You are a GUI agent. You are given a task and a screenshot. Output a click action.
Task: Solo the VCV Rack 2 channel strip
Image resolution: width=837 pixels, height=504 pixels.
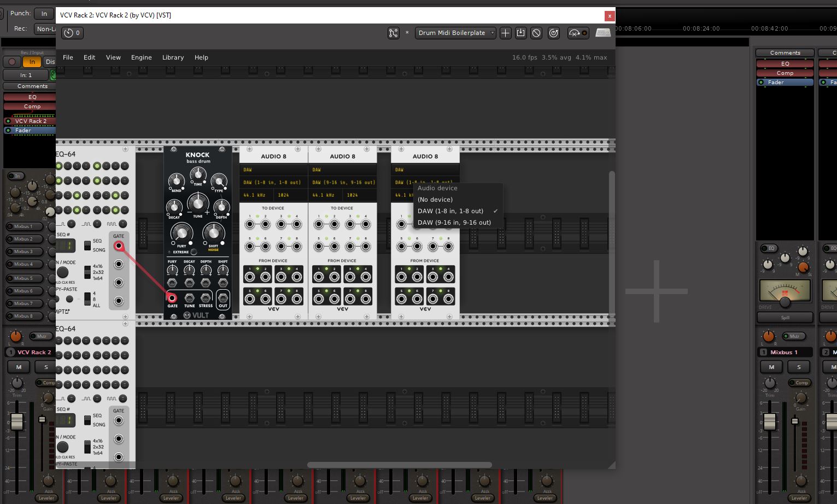click(x=46, y=367)
